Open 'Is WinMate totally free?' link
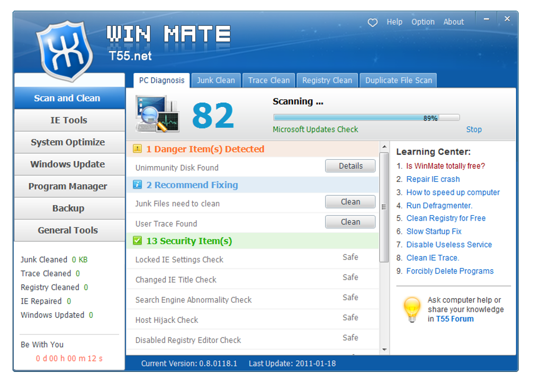This screenshot has height=392, width=540. (x=445, y=166)
